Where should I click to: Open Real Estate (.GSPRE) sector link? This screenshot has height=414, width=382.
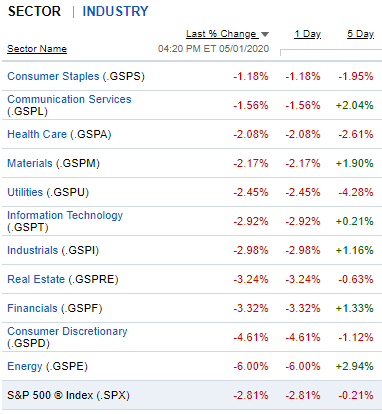pyautogui.click(x=63, y=279)
